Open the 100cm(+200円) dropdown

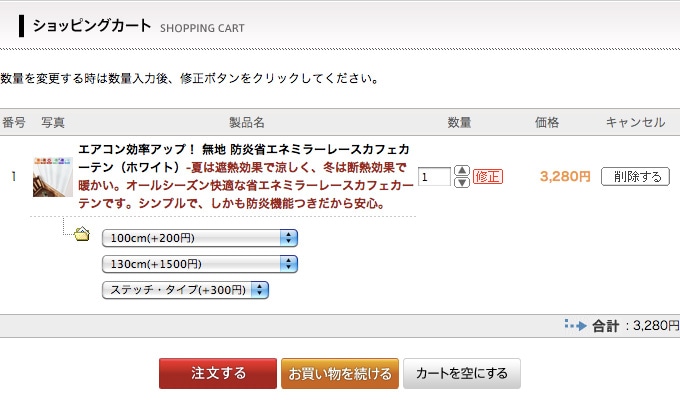(x=200, y=238)
